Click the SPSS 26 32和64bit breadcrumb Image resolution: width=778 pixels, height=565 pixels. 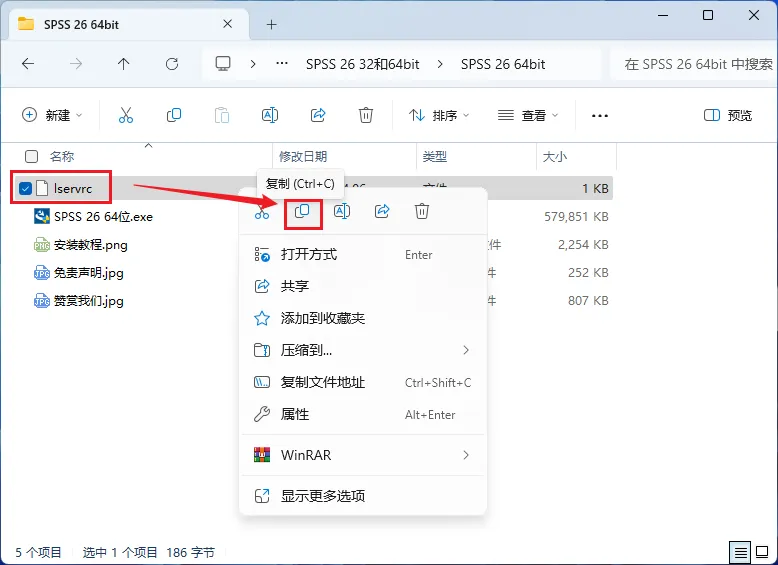363,64
